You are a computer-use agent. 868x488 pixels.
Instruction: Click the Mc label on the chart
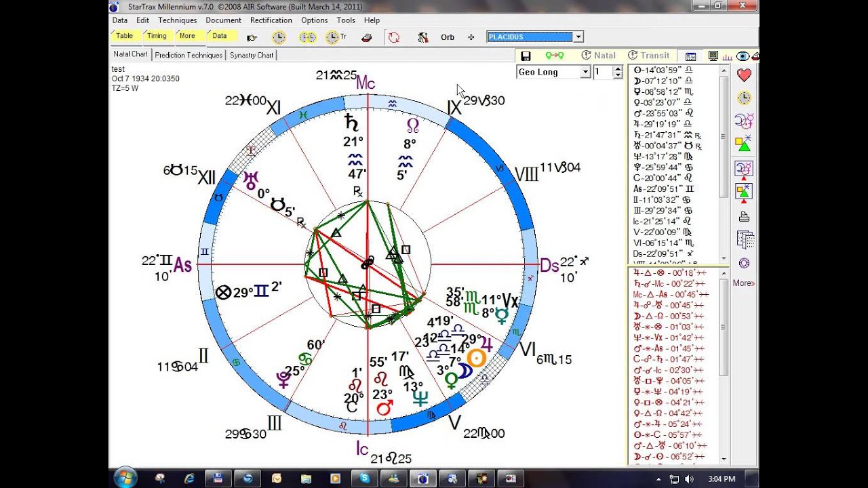(366, 83)
